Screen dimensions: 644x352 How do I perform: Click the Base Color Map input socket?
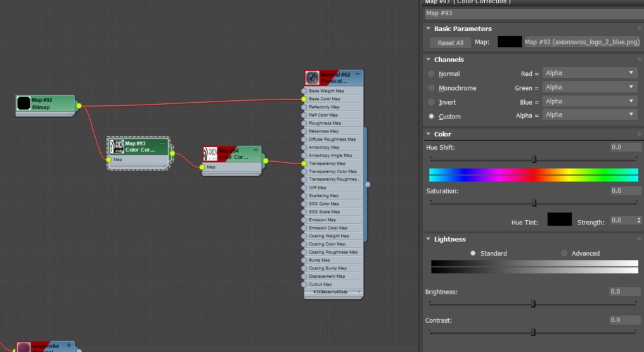tap(304, 99)
